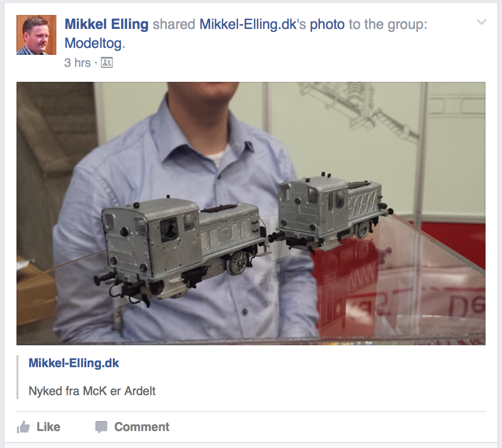Click the Comment text button
This screenshot has height=448, width=502.
(x=142, y=427)
